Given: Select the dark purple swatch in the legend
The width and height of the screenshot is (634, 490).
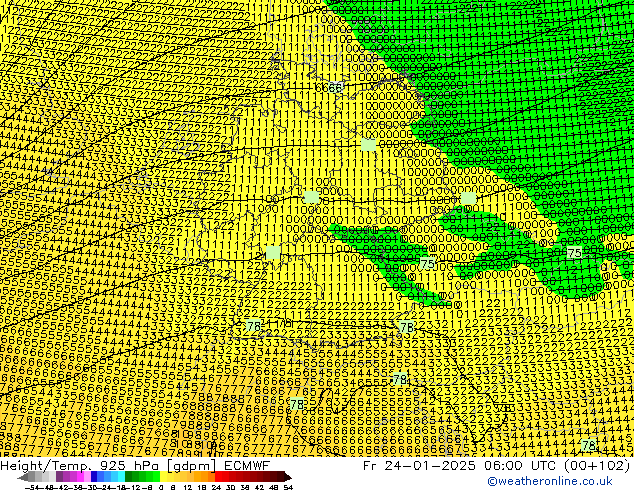Looking at the screenshot, I should [x=59, y=477].
